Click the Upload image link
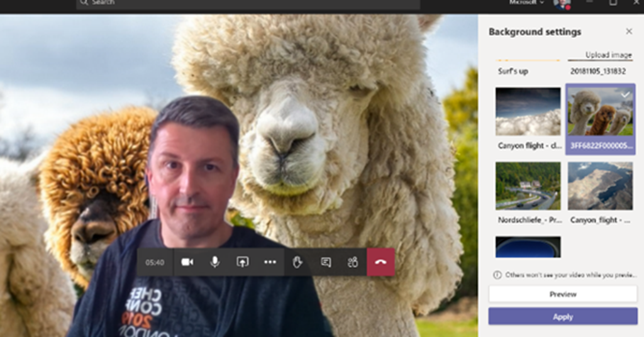The height and width of the screenshot is (337, 644). [608, 55]
